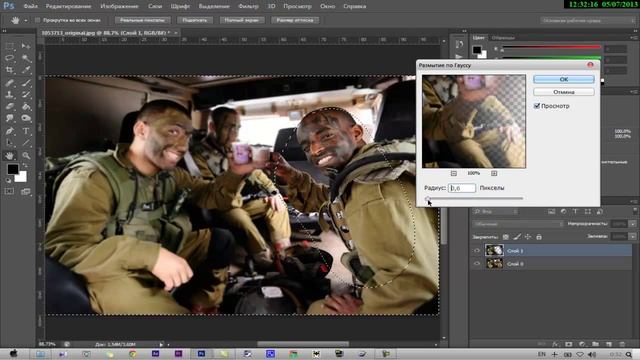Viewport: 640px width, 360px height.
Task: Reset default foreground and background colors
Action: (x=8, y=180)
